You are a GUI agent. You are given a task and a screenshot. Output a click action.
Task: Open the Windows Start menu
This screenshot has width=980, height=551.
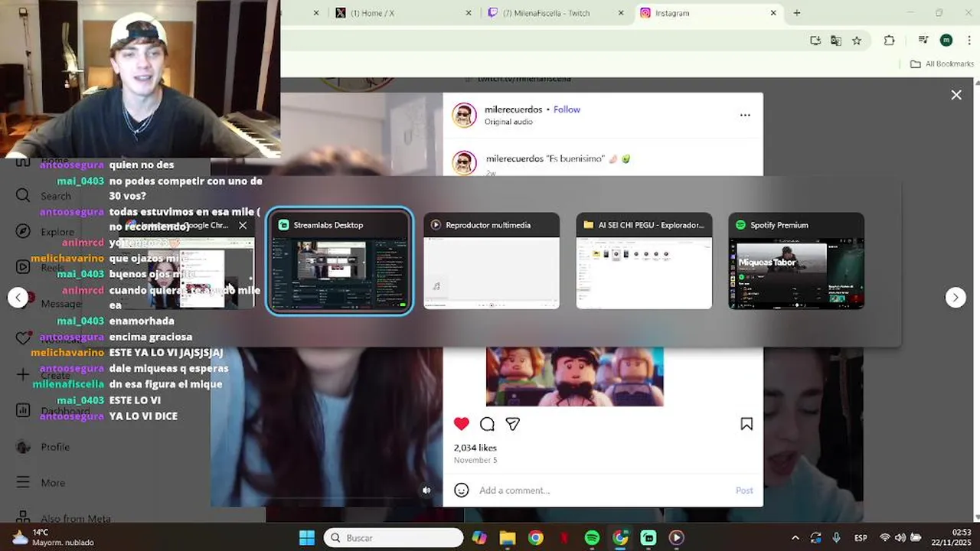[307, 538]
